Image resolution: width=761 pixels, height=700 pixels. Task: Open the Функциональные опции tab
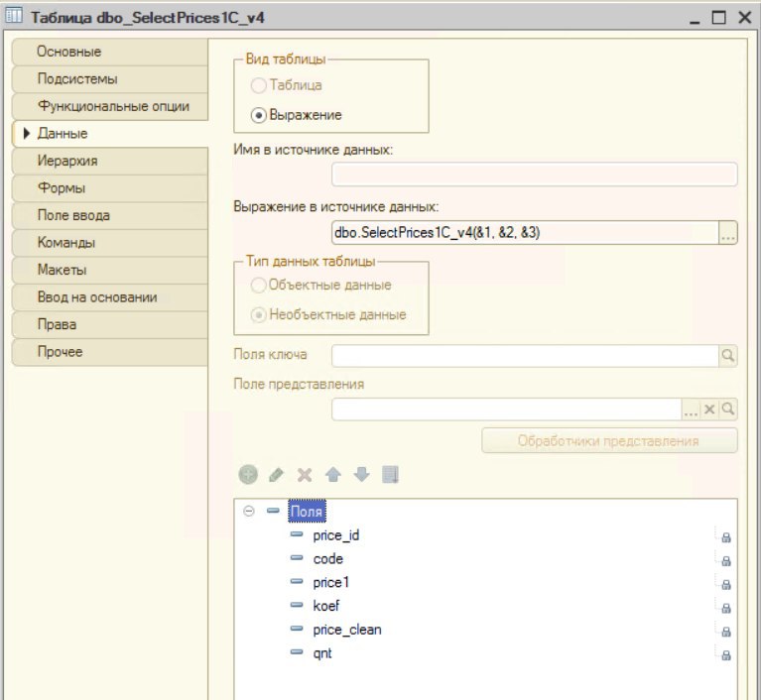pyautogui.click(x=110, y=106)
